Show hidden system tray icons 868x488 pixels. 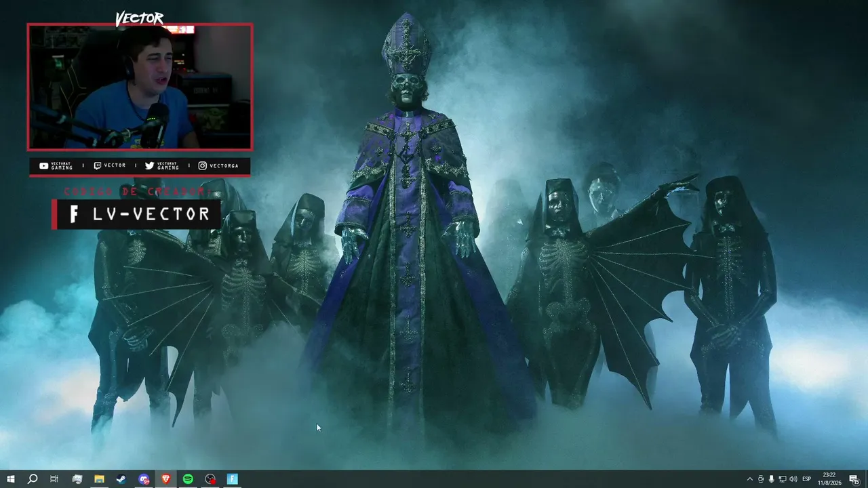point(749,479)
